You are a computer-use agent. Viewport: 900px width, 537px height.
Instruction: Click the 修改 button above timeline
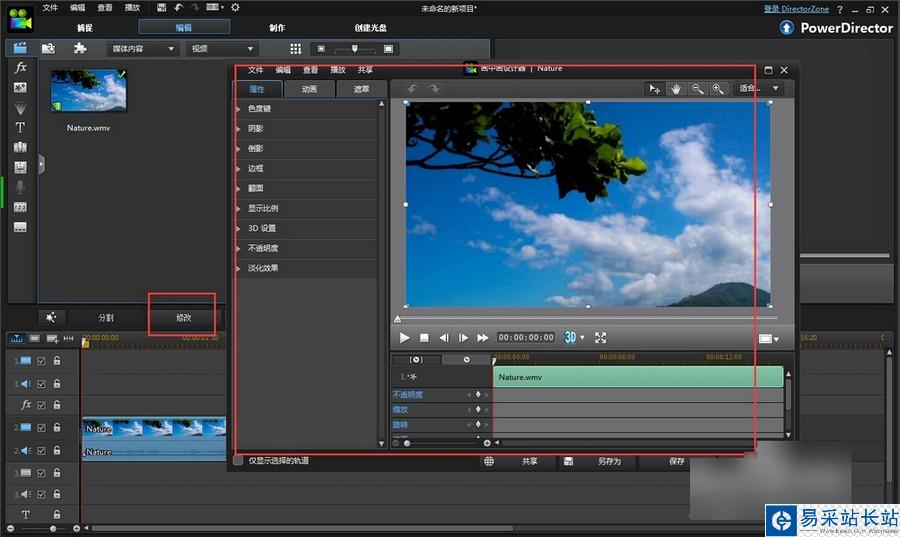click(x=183, y=317)
